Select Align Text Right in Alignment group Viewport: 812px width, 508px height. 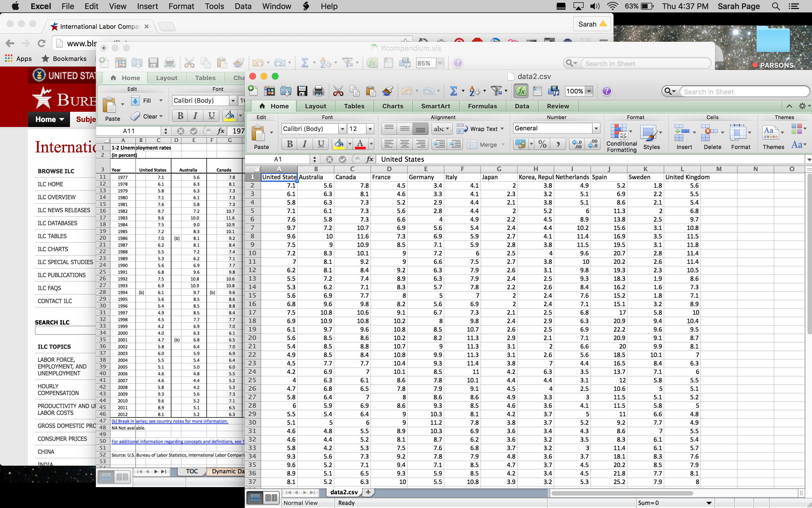click(x=420, y=144)
